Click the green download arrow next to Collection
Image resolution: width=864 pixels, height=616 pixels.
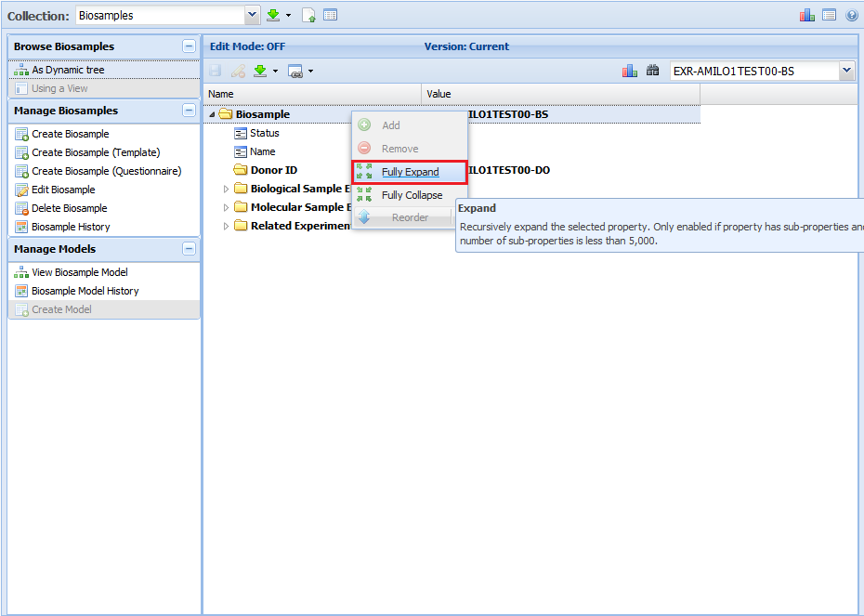(273, 16)
